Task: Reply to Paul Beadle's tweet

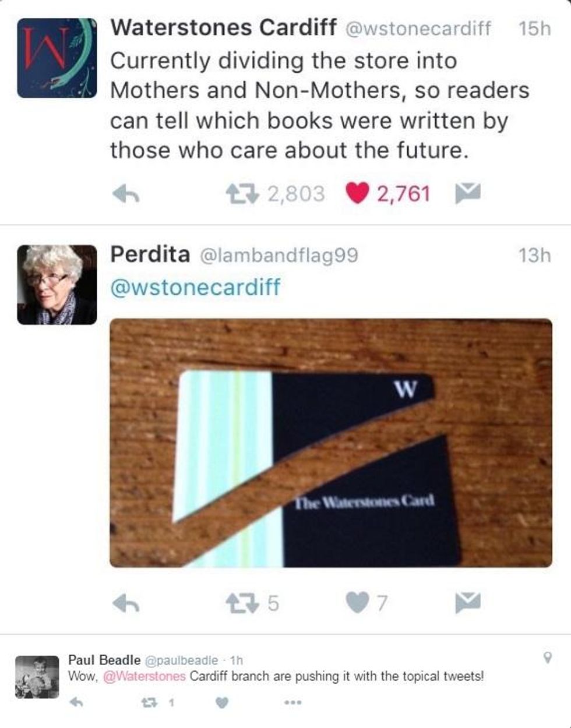Action: (x=76, y=702)
